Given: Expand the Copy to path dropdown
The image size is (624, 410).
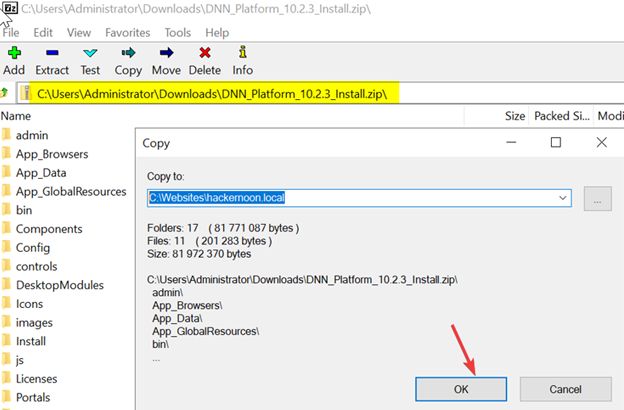Looking at the screenshot, I should coord(563,198).
